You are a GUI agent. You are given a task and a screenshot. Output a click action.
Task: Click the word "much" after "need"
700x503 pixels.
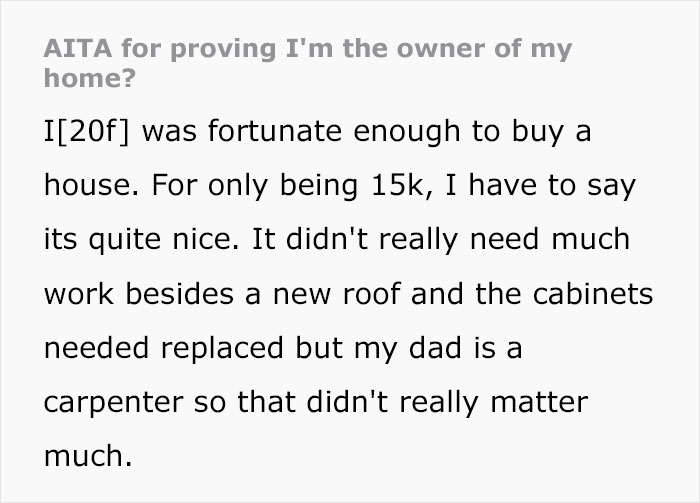[591, 239]
